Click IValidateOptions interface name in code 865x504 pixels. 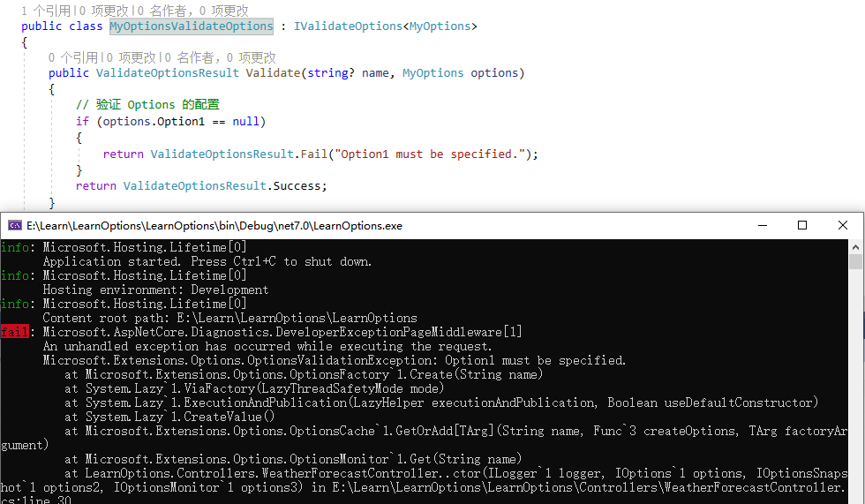tap(348, 26)
